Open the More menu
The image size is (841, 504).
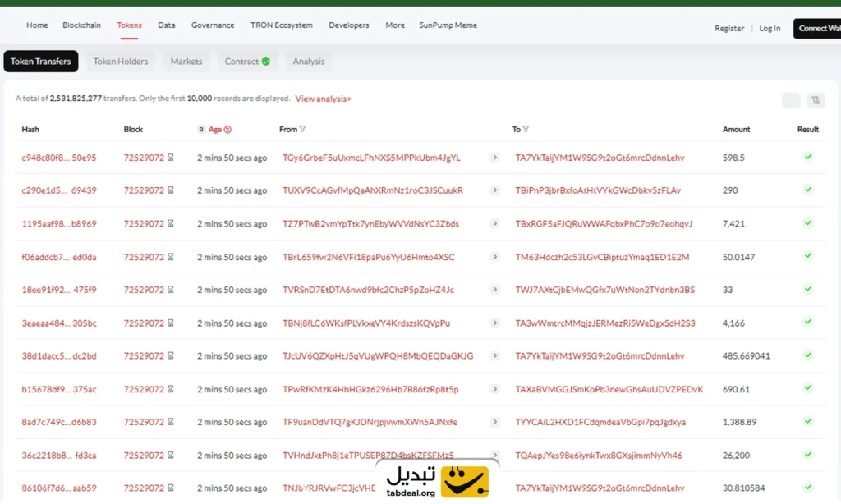[x=395, y=25]
